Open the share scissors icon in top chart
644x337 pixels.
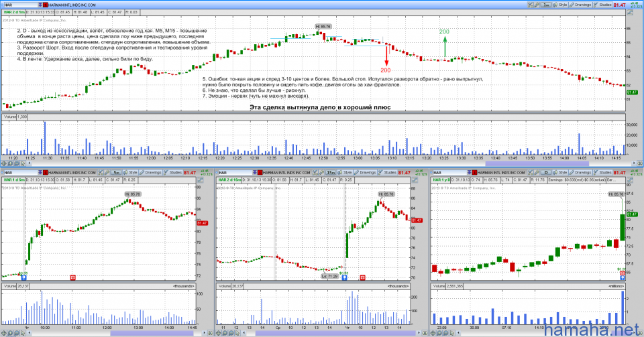[x=530, y=5]
